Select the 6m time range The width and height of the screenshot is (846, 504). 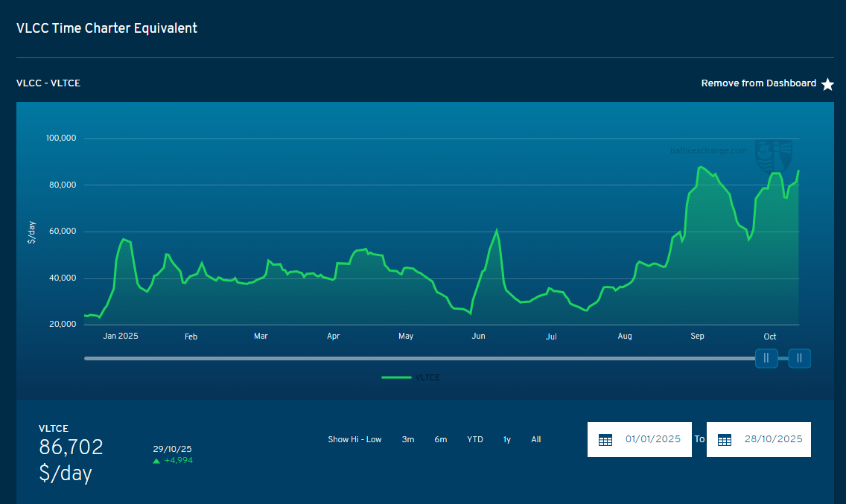(441, 439)
